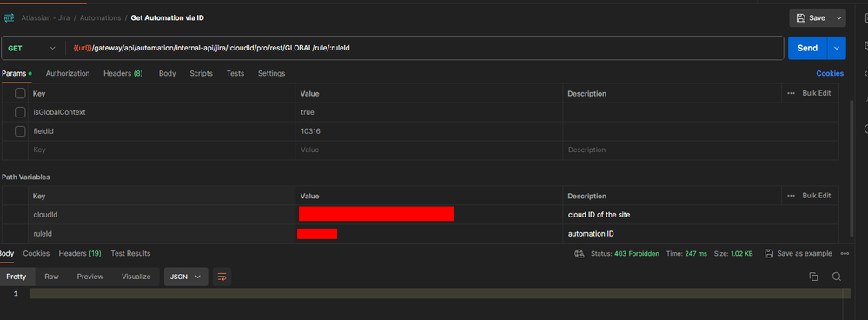Screen dimensions: 868x320
Task: Open the three-dot menu beside Save as example
Action: coord(845,254)
